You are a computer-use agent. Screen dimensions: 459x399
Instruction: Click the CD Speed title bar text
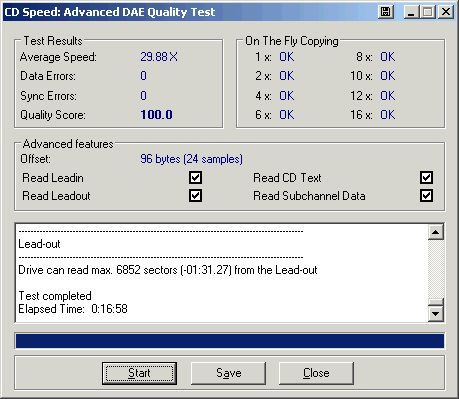click(110, 12)
